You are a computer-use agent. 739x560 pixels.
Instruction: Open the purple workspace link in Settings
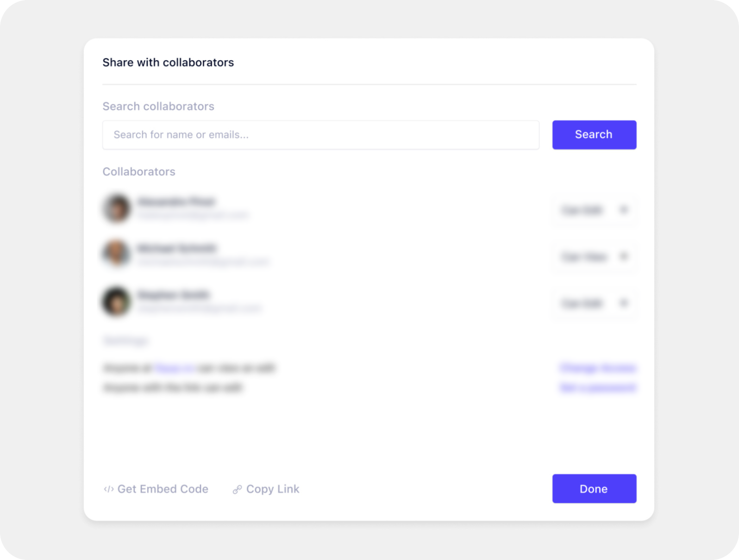click(x=174, y=368)
